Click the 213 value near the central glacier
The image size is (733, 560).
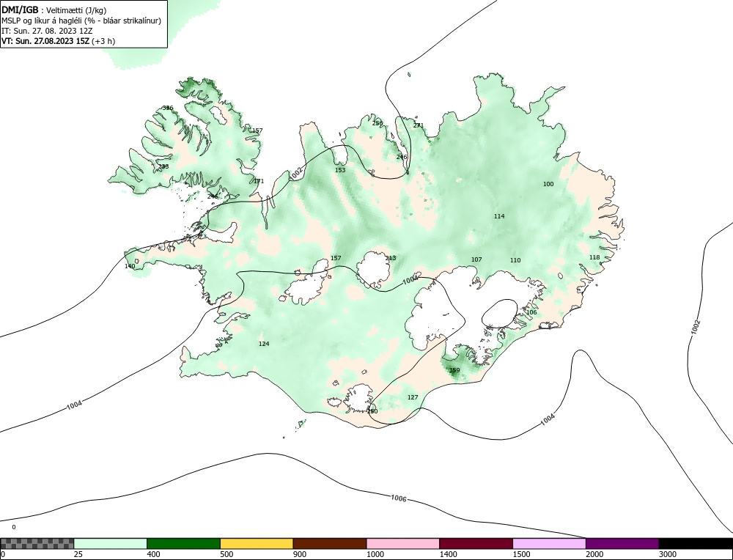[x=391, y=258]
